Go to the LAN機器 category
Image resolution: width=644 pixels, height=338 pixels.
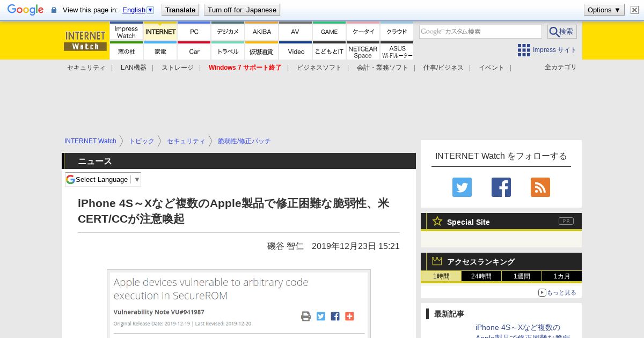tap(134, 68)
